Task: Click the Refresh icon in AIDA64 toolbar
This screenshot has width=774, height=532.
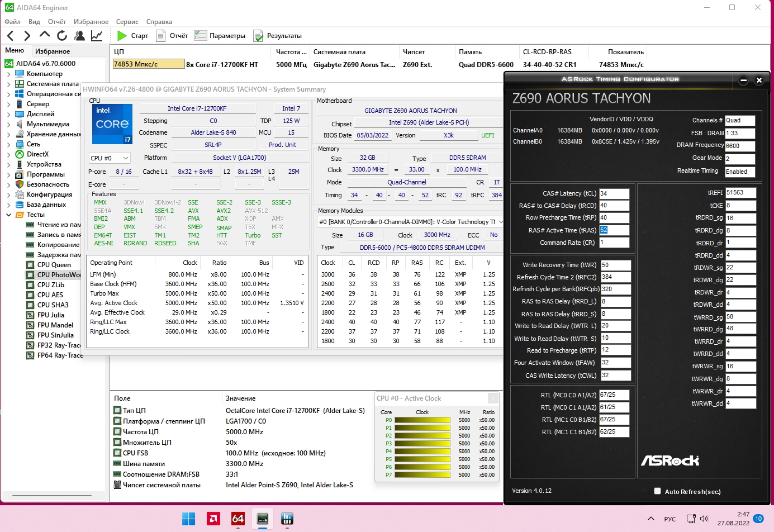Action: (x=62, y=36)
